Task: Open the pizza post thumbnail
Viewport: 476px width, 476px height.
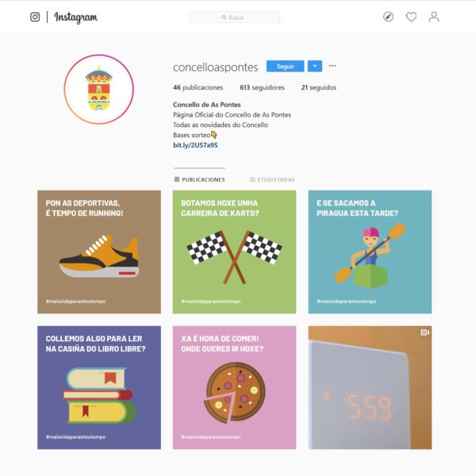Action: (x=234, y=388)
